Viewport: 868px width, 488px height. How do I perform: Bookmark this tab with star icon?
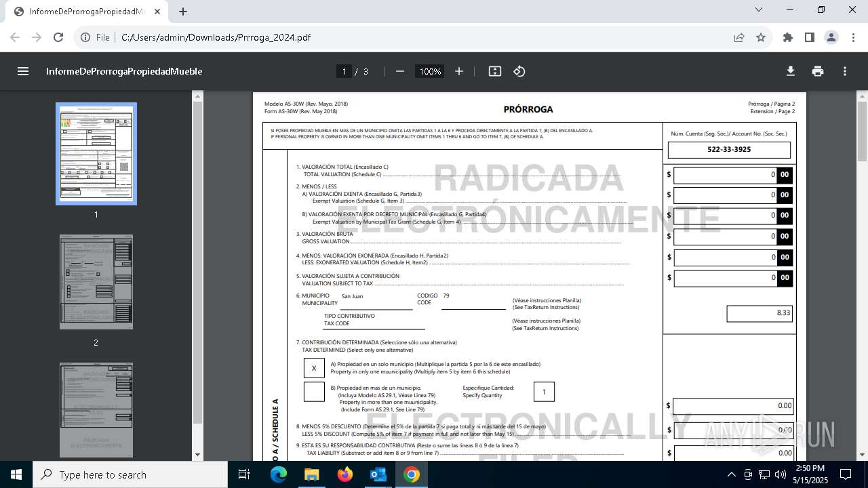tap(761, 37)
